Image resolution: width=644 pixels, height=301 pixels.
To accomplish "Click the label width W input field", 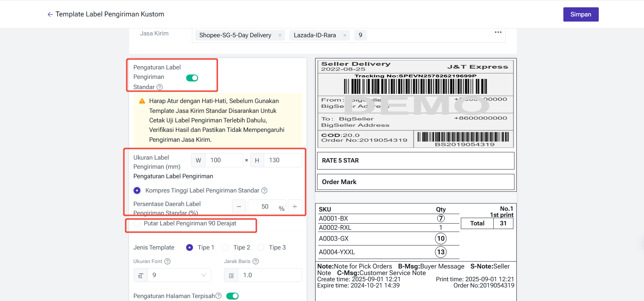I will [224, 160].
